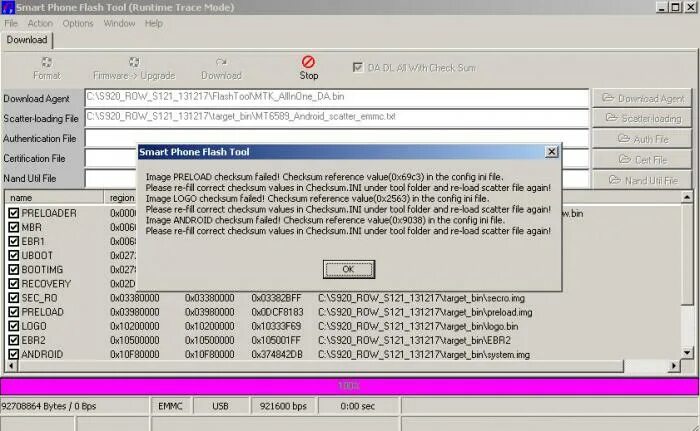The width and height of the screenshot is (700, 431).
Task: Click the Firmware Upgrade toolbar icon
Action: pyautogui.click(x=134, y=62)
